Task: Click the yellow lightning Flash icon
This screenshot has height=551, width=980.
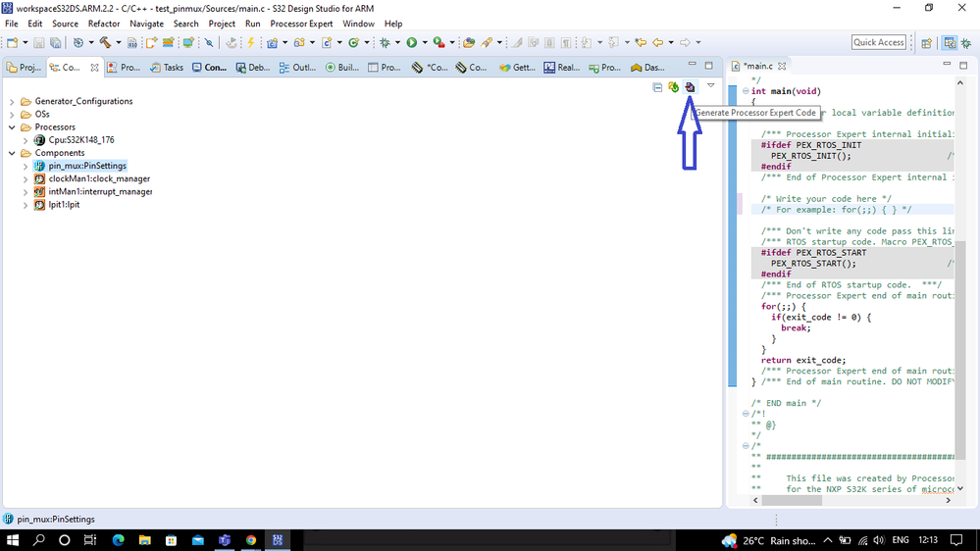Action: 250,42
